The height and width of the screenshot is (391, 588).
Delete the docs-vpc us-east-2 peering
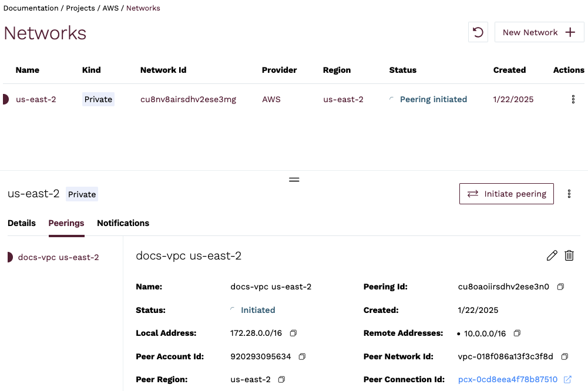[x=569, y=255]
